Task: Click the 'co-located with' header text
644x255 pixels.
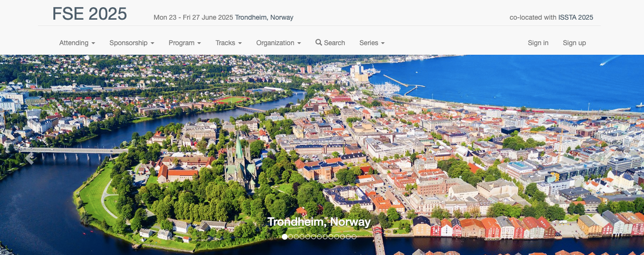Action: click(533, 17)
